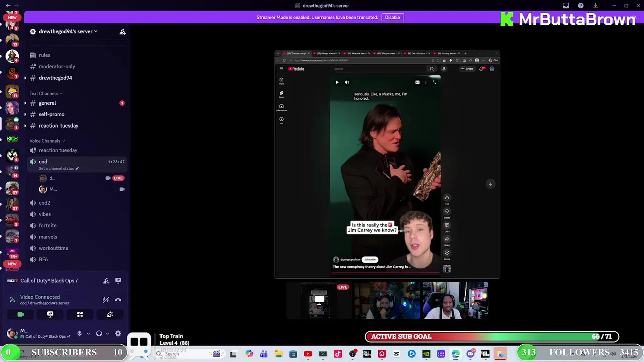Expand threads under the self-promo channel
The image size is (644, 362).
pyautogui.click(x=25, y=114)
